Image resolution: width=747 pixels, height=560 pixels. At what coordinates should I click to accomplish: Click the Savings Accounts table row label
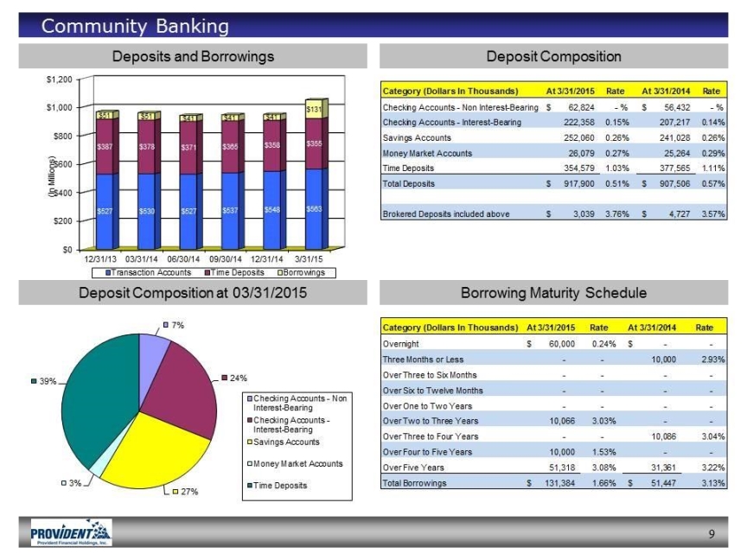417,137
